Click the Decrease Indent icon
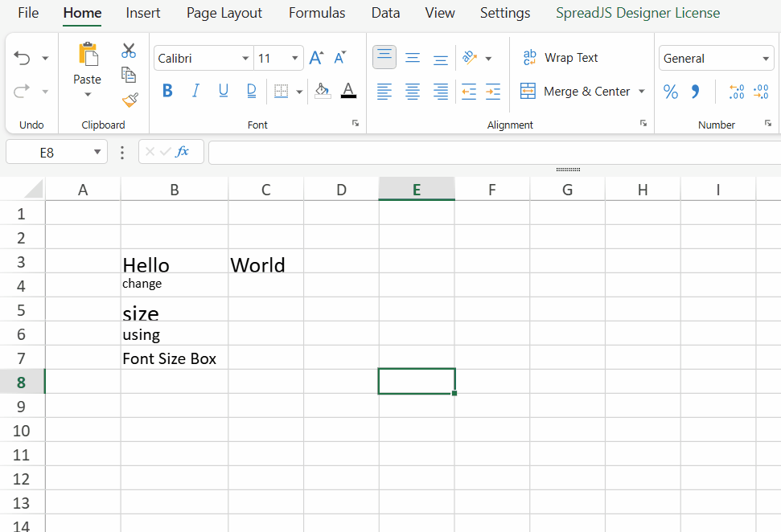Viewport: 781px width, 532px height. coord(469,92)
